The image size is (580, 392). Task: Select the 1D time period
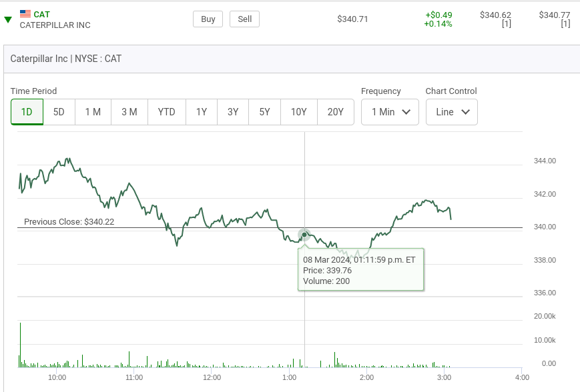[27, 112]
